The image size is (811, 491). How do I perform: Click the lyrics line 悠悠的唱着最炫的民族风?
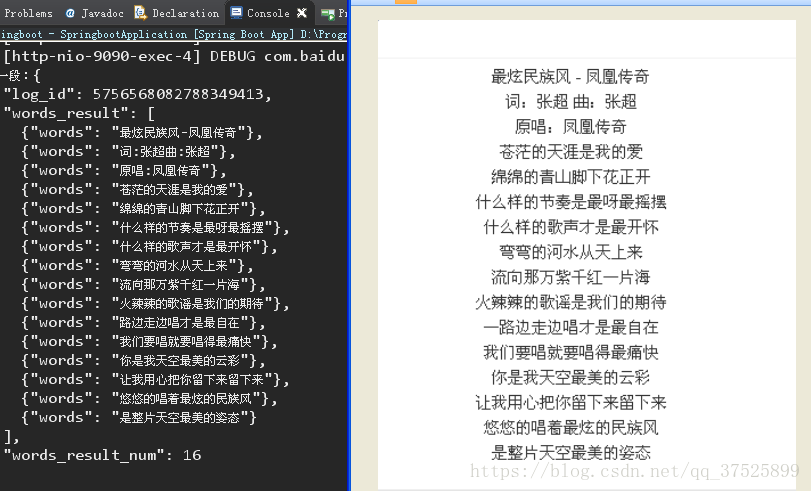pos(570,428)
